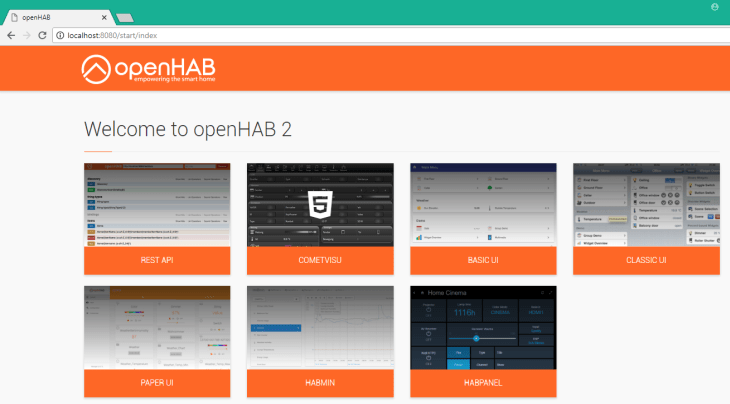Click the browser back arrow
This screenshot has height=404, width=730.
(x=10, y=35)
